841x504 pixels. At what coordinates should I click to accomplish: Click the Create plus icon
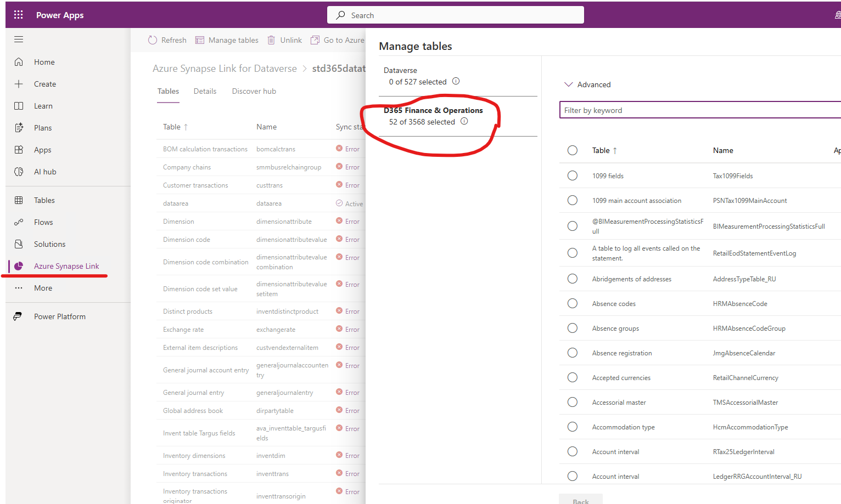pyautogui.click(x=19, y=84)
